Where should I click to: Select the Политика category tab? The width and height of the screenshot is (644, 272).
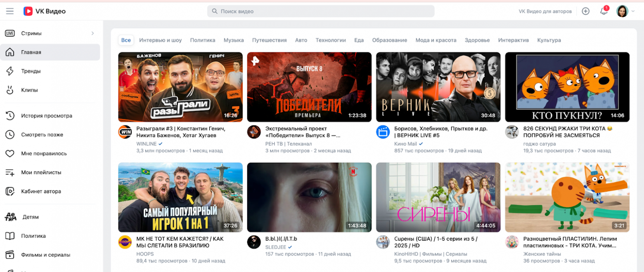203,40
